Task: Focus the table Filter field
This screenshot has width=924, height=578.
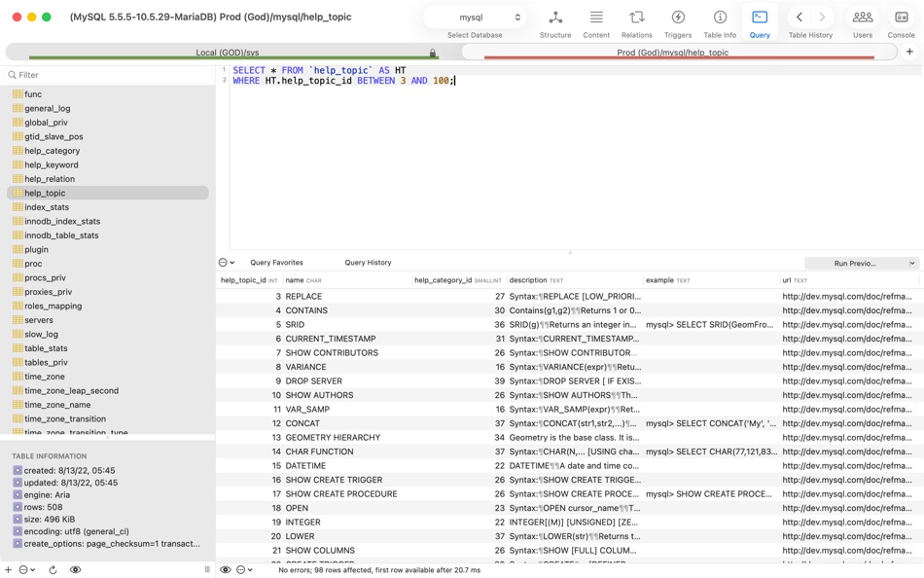Action: pyautogui.click(x=108, y=75)
